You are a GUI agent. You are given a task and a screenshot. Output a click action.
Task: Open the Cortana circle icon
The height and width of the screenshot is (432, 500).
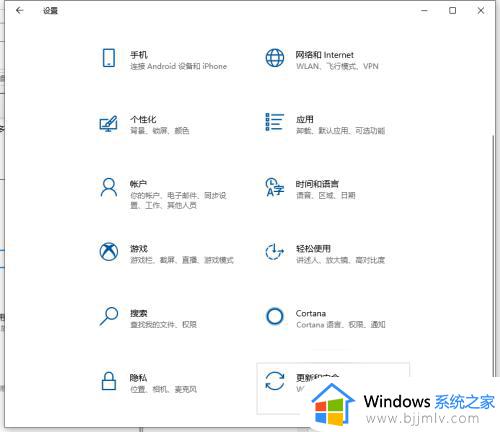[x=275, y=316]
